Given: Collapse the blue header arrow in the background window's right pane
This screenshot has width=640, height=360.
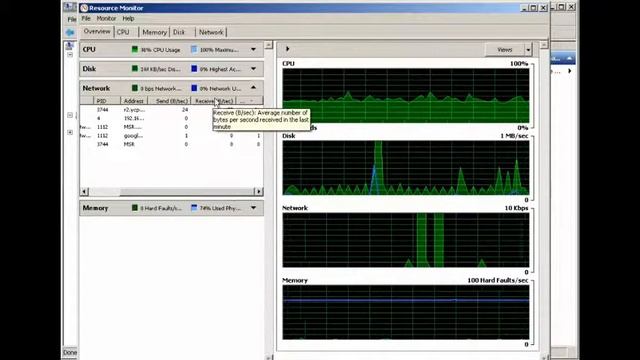Looking at the screenshot, I should pos(569,59).
